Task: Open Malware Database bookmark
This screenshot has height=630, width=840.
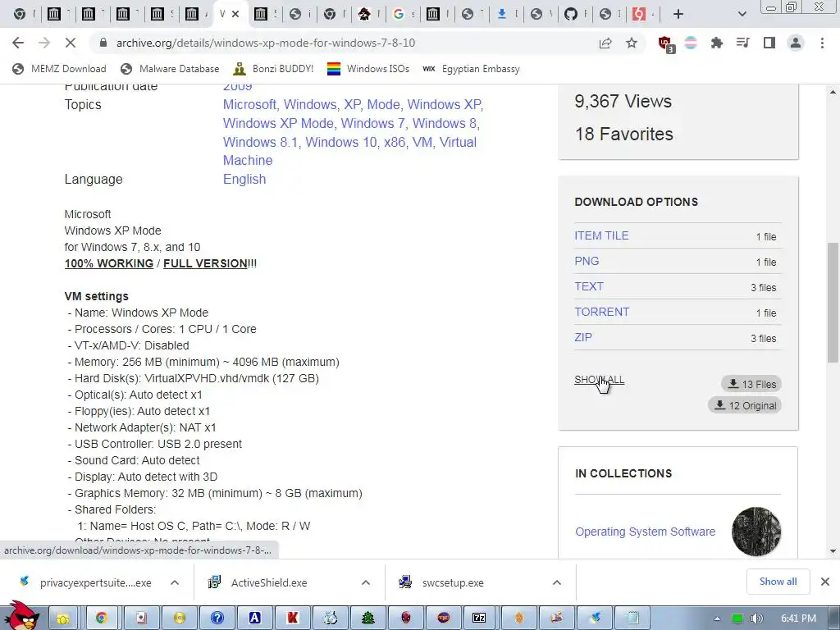Action: click(171, 69)
